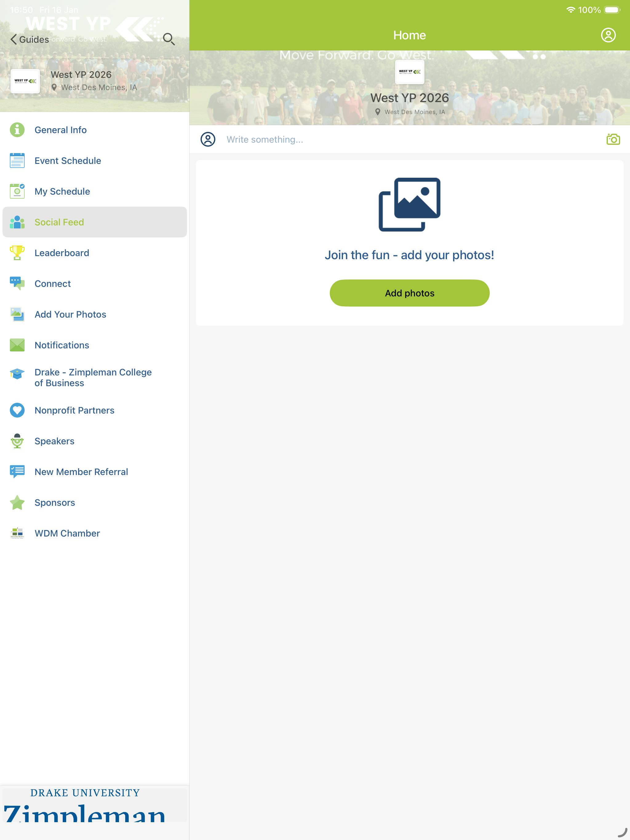Screen dimensions: 630x840
Task: Tap the Home title in header
Action: click(409, 35)
